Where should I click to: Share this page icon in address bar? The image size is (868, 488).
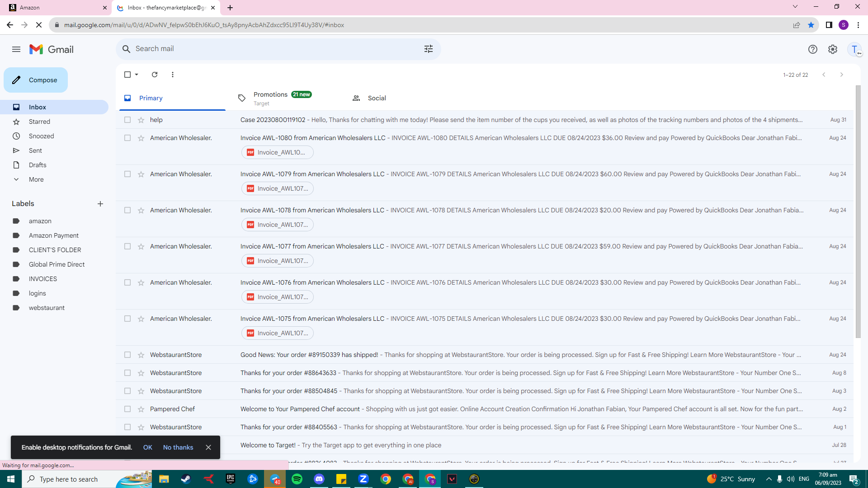(x=797, y=25)
